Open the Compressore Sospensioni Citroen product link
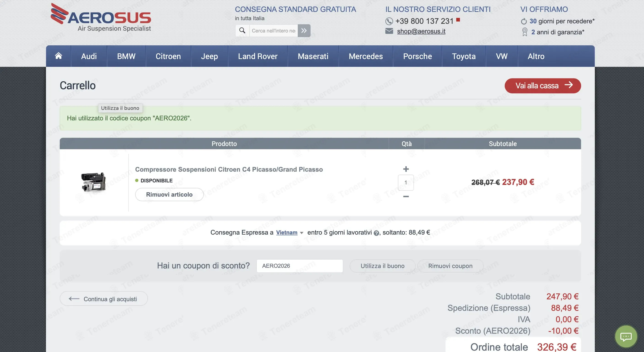This screenshot has width=644, height=352. point(229,169)
